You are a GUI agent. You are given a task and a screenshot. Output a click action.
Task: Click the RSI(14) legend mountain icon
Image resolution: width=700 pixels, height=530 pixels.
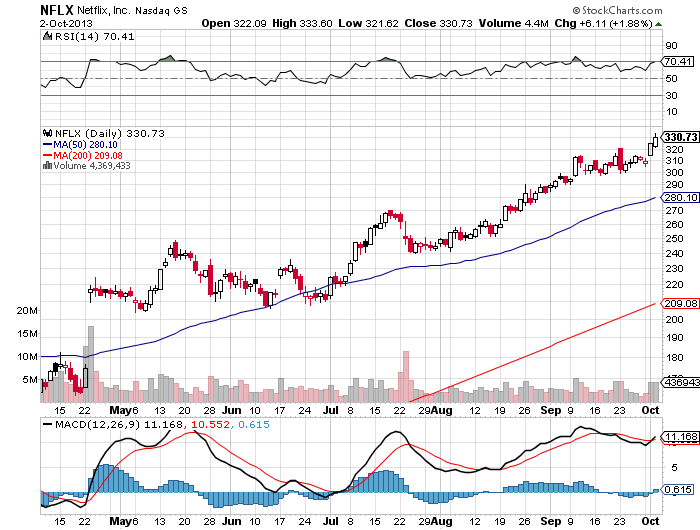[x=46, y=37]
